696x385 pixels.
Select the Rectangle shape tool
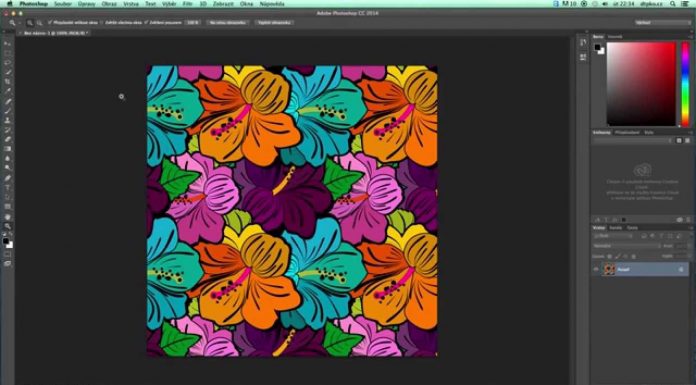[8, 207]
